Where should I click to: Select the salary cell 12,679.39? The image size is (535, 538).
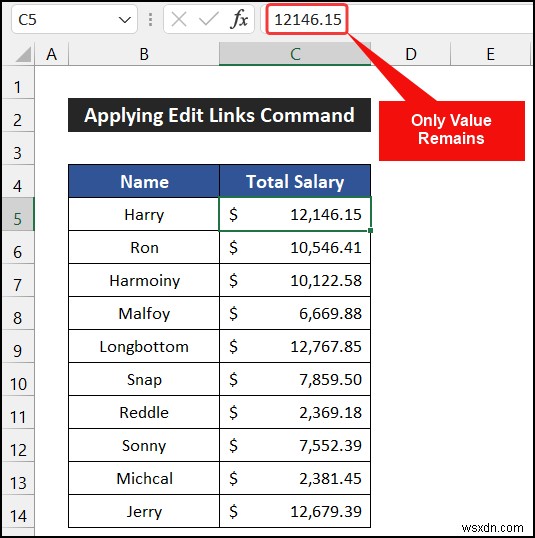pos(295,511)
